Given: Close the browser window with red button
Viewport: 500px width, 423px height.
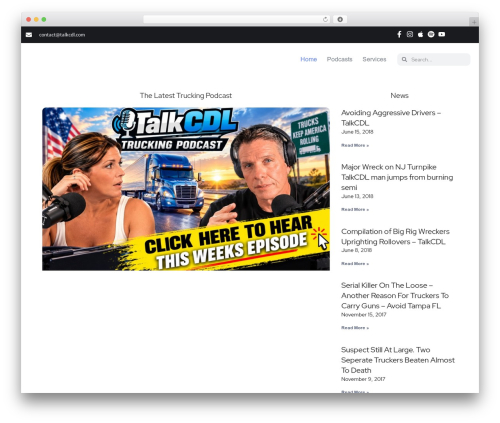Looking at the screenshot, I should click(x=29, y=19).
